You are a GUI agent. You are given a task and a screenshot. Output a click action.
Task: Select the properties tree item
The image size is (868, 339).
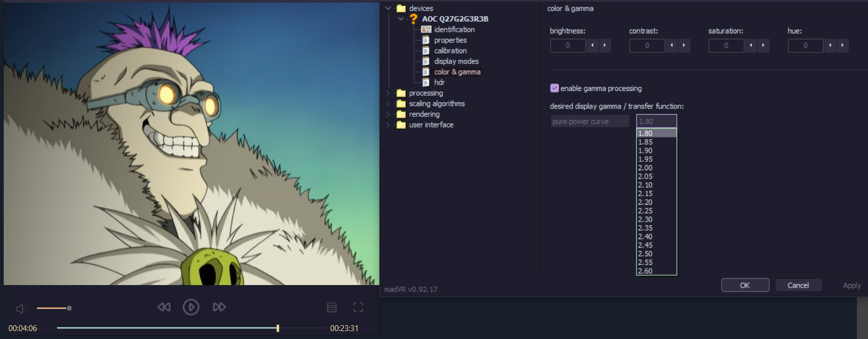coord(451,40)
